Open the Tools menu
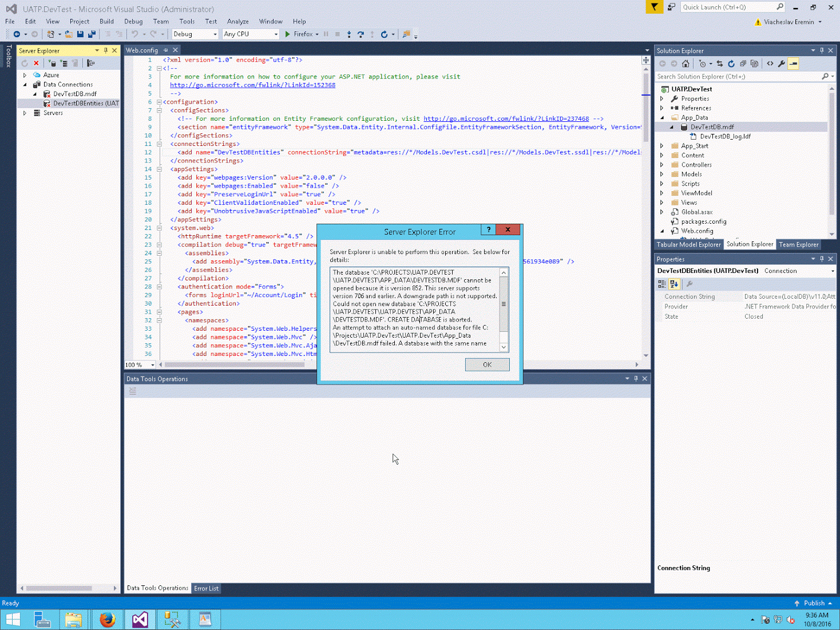Screen dimensions: 840x630 click(x=187, y=21)
